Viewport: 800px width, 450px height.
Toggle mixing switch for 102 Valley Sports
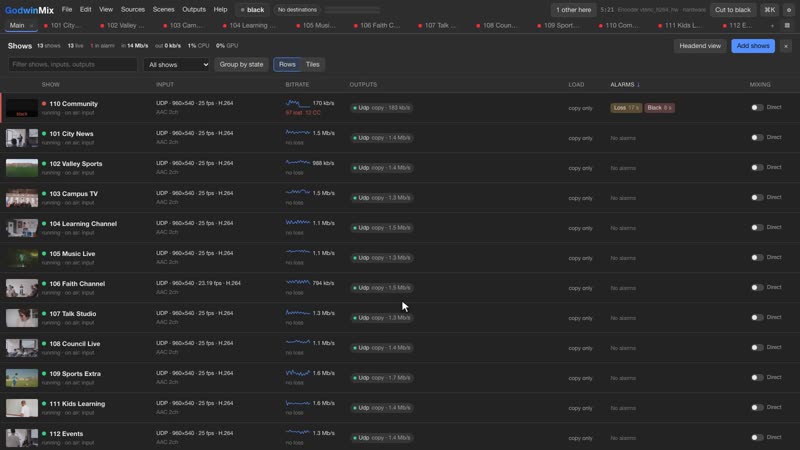pos(757,167)
